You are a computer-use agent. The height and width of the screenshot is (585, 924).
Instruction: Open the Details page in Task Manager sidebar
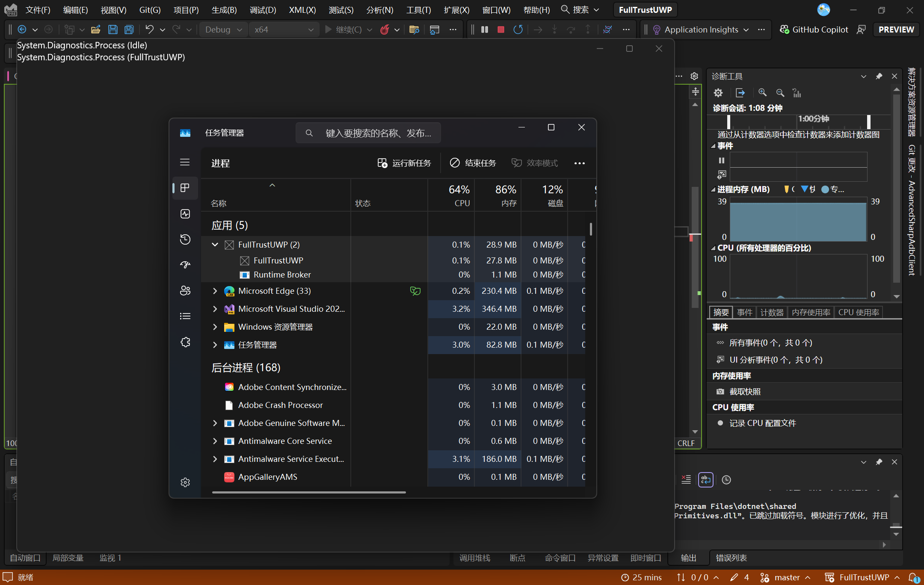pyautogui.click(x=185, y=316)
